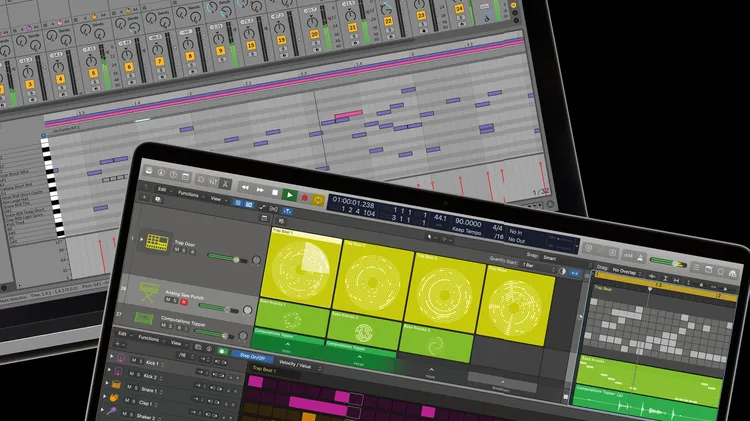Toggle the blue Tracks view button
Image resolution: width=750 pixels, height=421 pixels.
(249, 204)
